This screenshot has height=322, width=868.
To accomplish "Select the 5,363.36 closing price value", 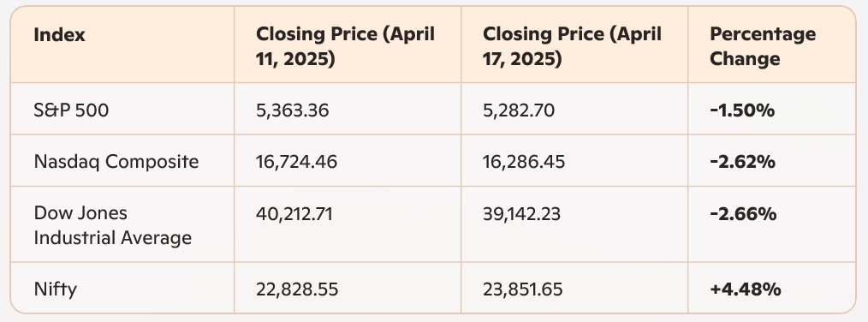I will point(292,110).
